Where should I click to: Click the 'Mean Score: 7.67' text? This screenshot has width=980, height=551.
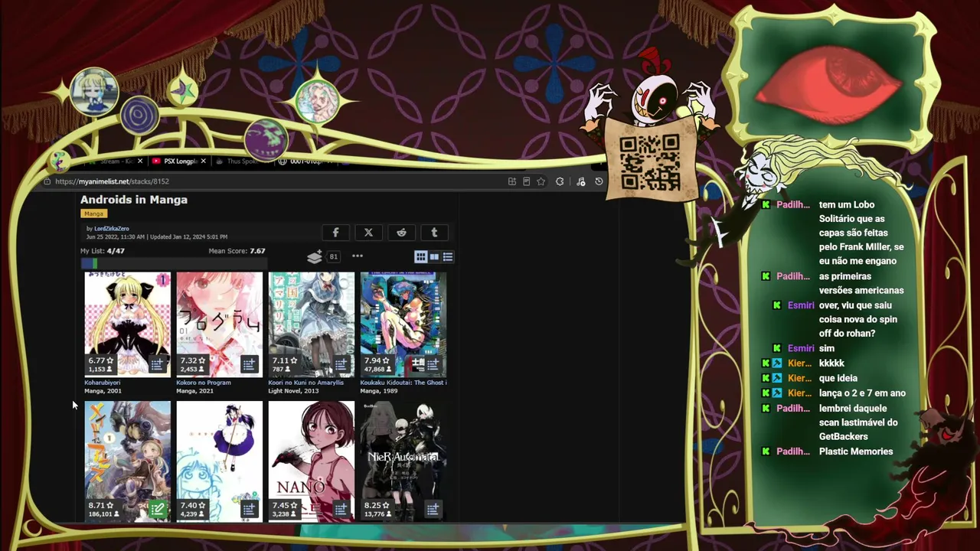237,251
